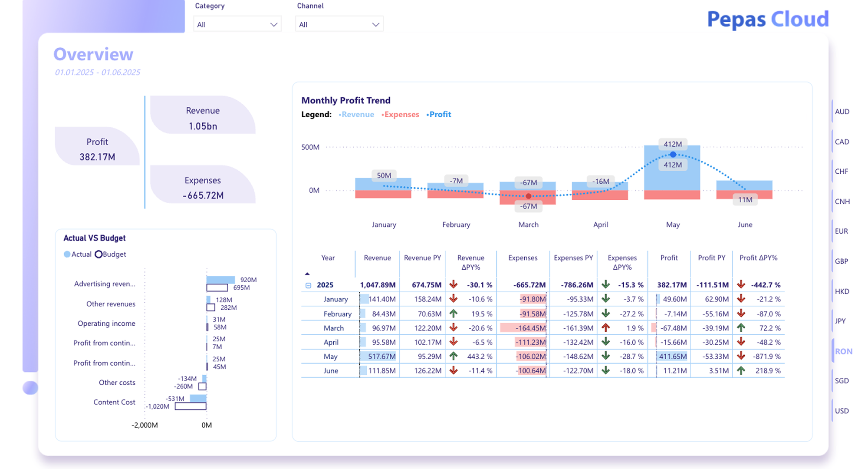Click March red profit data point
The height and width of the screenshot is (469, 868).
tap(528, 196)
